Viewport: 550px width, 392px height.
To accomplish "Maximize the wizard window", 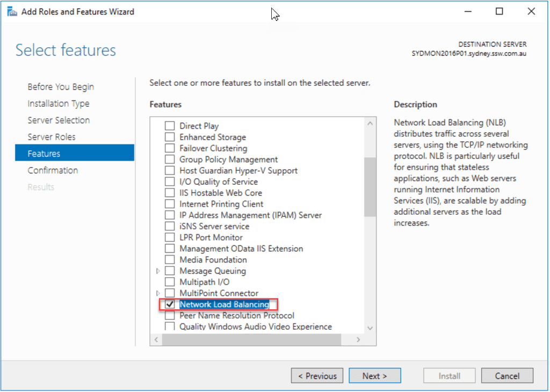I will (x=500, y=11).
